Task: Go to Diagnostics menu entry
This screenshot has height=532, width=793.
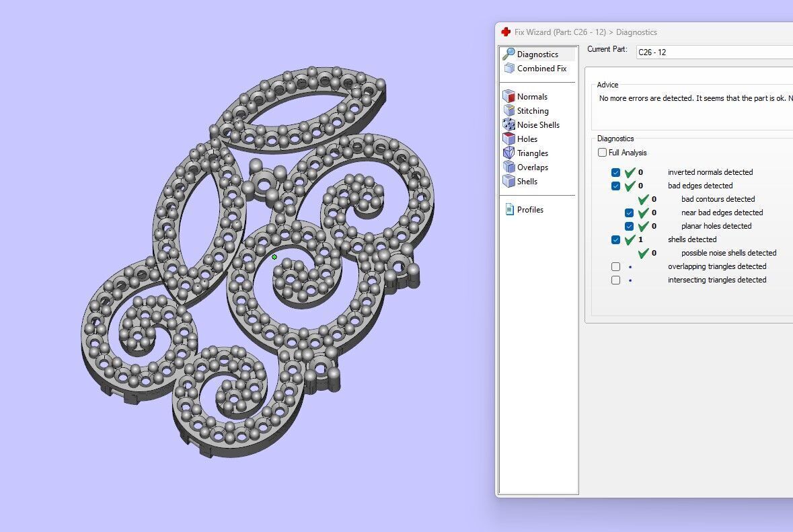Action: pos(537,54)
